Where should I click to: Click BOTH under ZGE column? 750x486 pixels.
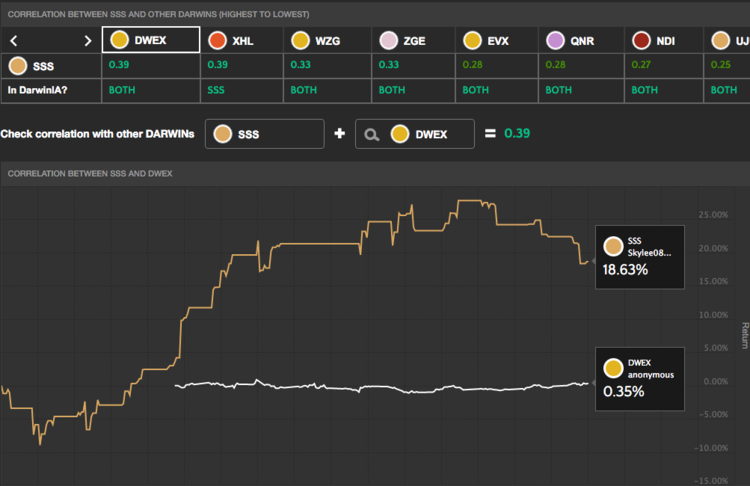392,90
